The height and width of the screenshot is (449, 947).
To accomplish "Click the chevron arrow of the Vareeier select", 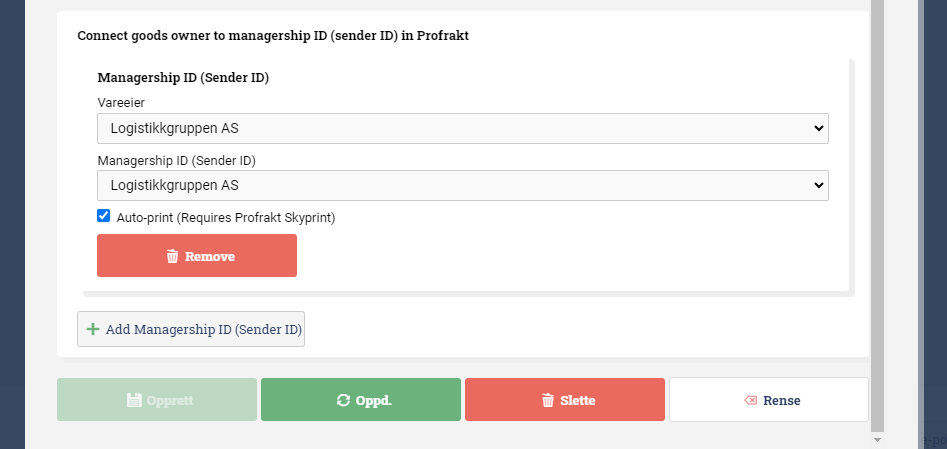I will 818,128.
